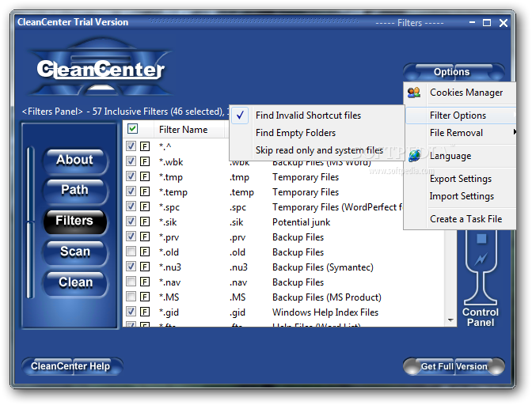
Task: Click the F icon beside *.old
Action: [145, 252]
